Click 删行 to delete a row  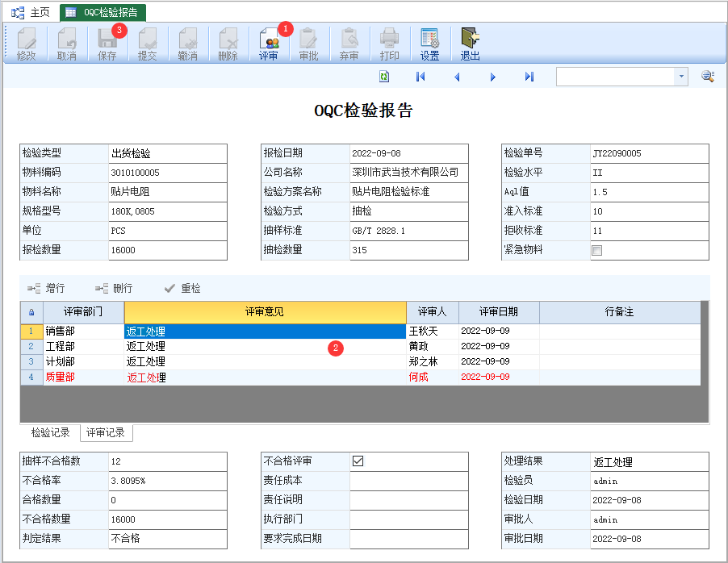pos(114,288)
